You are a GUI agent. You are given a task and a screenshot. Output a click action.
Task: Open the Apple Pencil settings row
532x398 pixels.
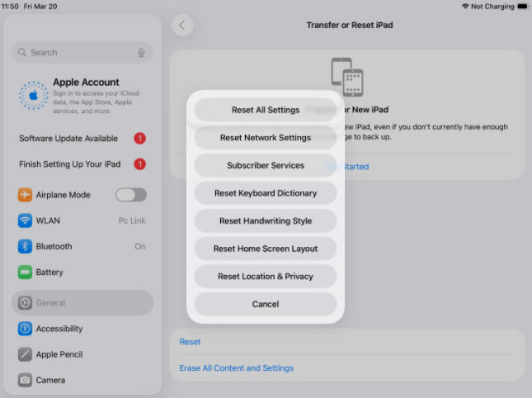pos(82,354)
